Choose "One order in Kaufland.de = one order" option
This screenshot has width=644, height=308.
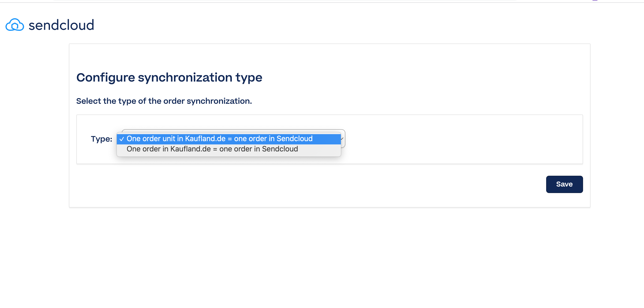click(229, 149)
